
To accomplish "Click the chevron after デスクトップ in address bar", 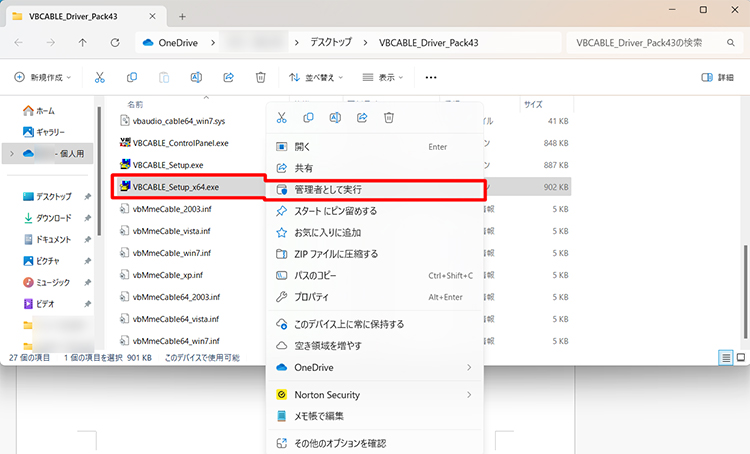I will click(x=365, y=43).
